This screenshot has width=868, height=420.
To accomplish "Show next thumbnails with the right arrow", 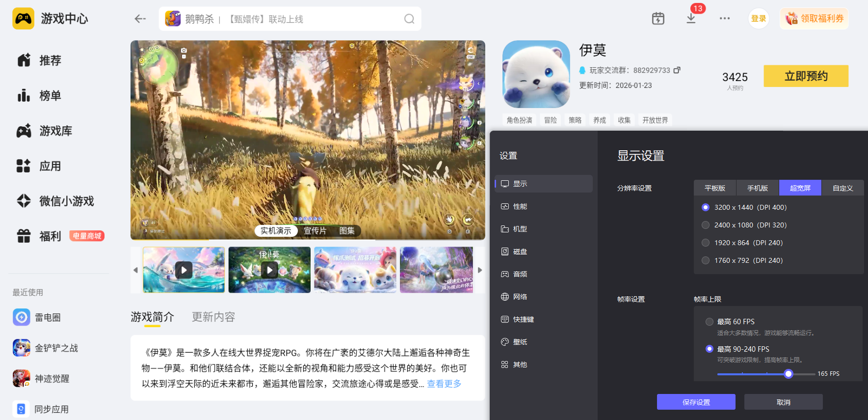I will coord(480,270).
